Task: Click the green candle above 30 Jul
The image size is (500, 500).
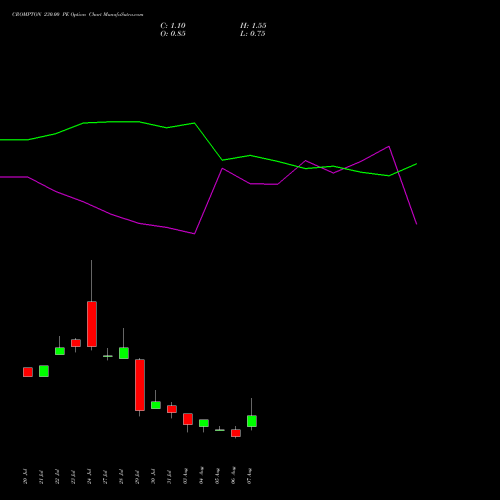Action: 156,405
